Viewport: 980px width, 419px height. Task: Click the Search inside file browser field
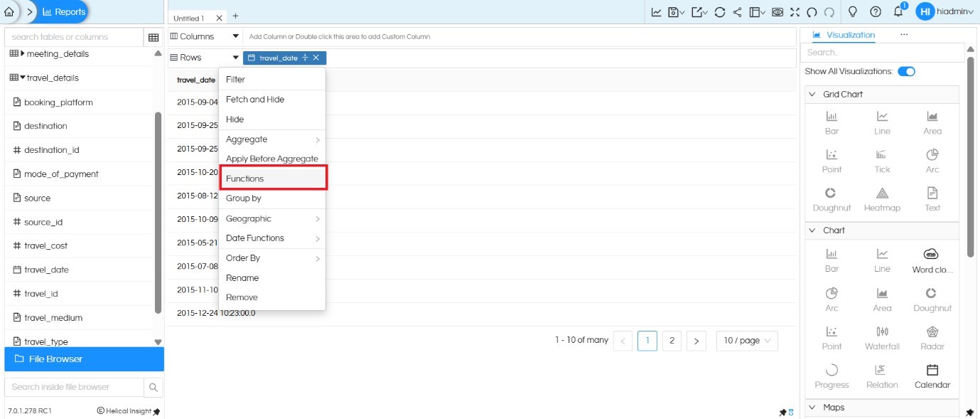[74, 387]
